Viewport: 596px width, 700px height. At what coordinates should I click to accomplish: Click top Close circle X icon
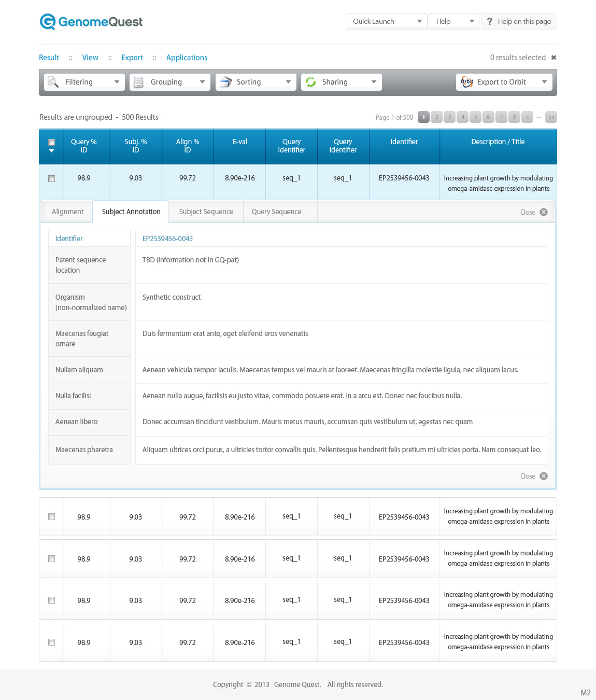tap(544, 212)
